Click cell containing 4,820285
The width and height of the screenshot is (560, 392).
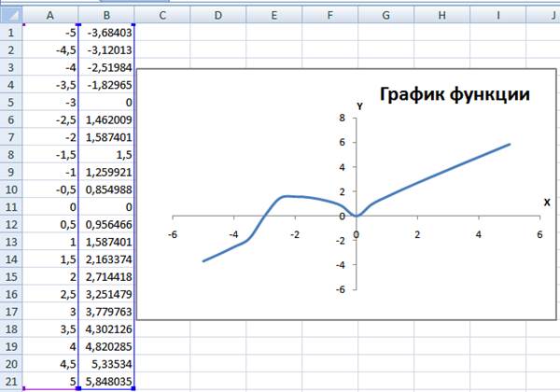[x=106, y=346]
